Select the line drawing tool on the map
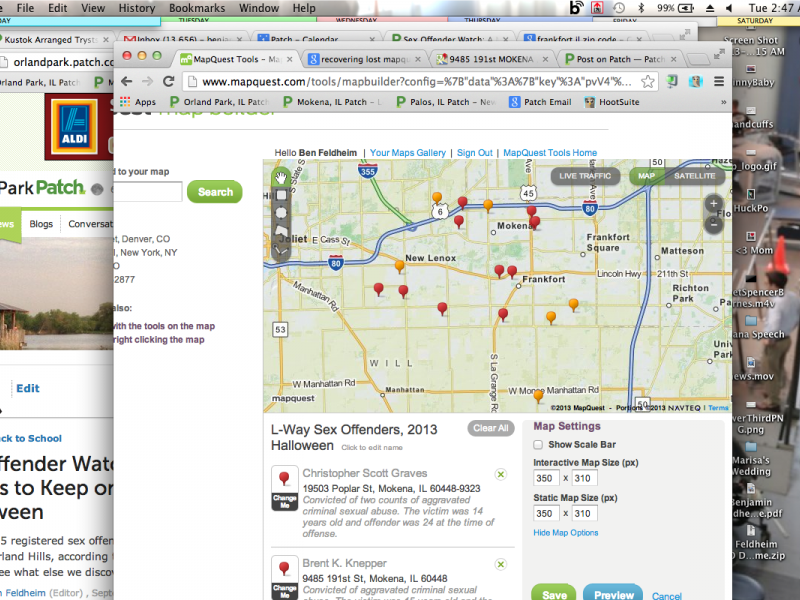Viewport: 800px width, 600px height. [x=281, y=249]
